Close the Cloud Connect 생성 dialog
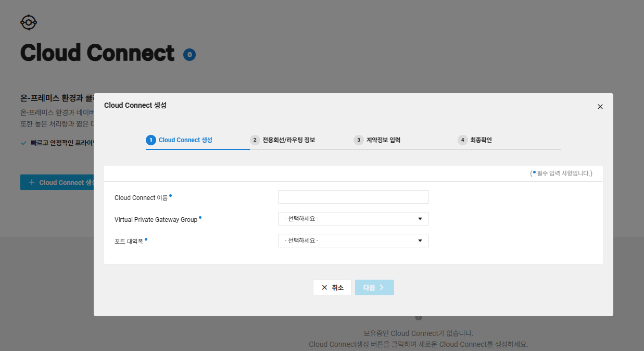 coord(600,106)
